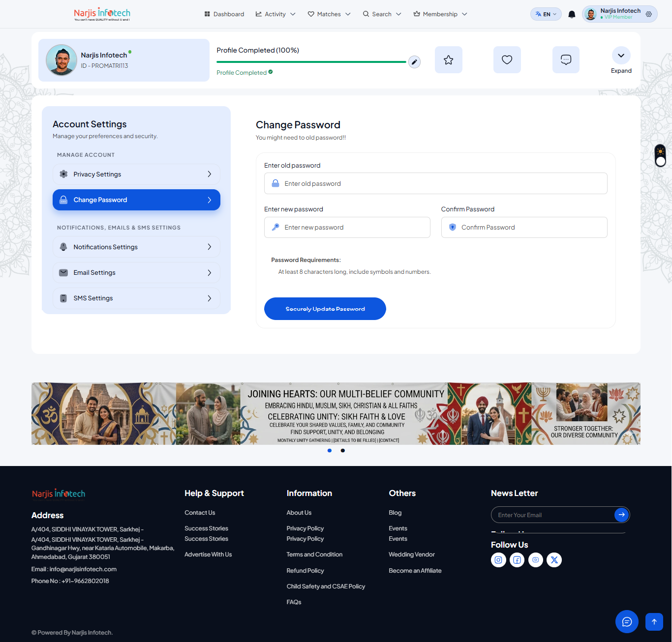Click the gear icon beside VIP Member
Screen dimensions: 672x642
(649, 14)
